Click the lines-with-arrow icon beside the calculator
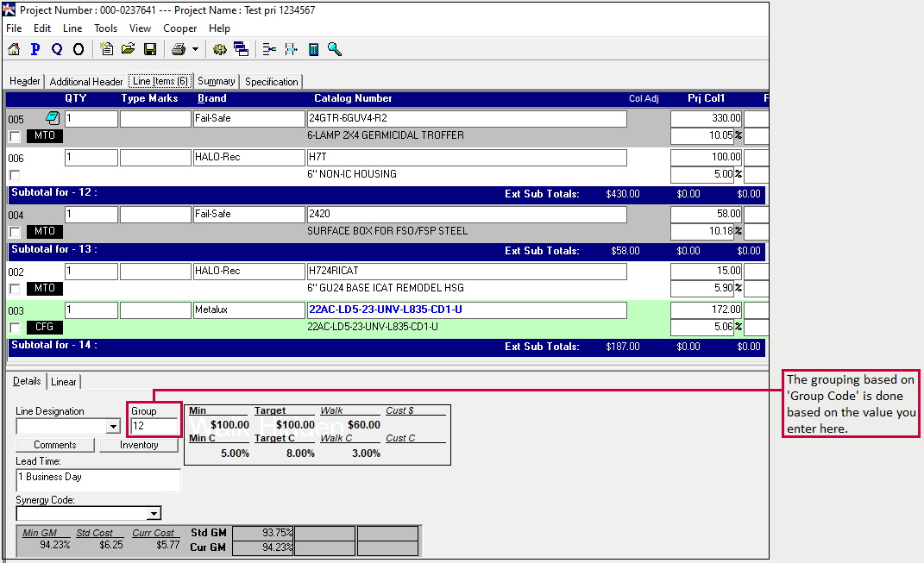This screenshot has height=563, width=924. [x=291, y=49]
